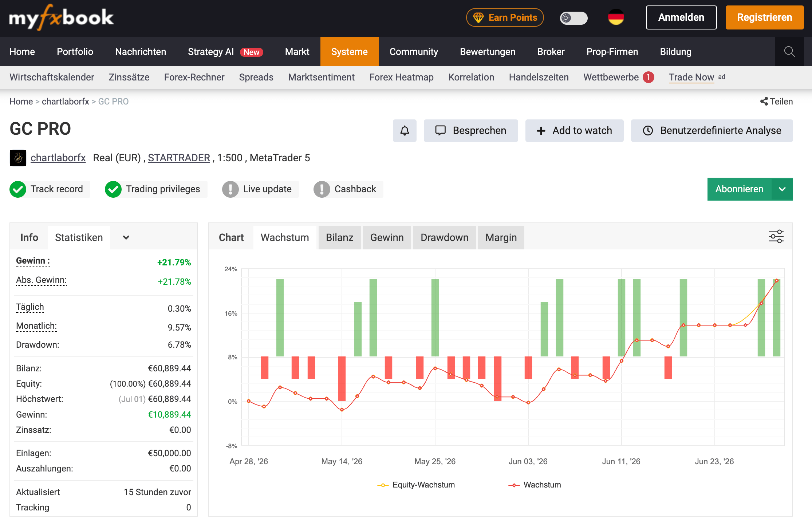Viewport: 812px width, 525px height.
Task: Open the Broker menu
Action: (551, 52)
